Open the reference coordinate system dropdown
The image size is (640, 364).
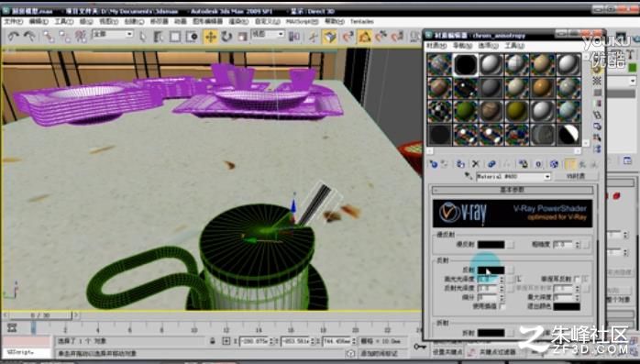pos(268,34)
